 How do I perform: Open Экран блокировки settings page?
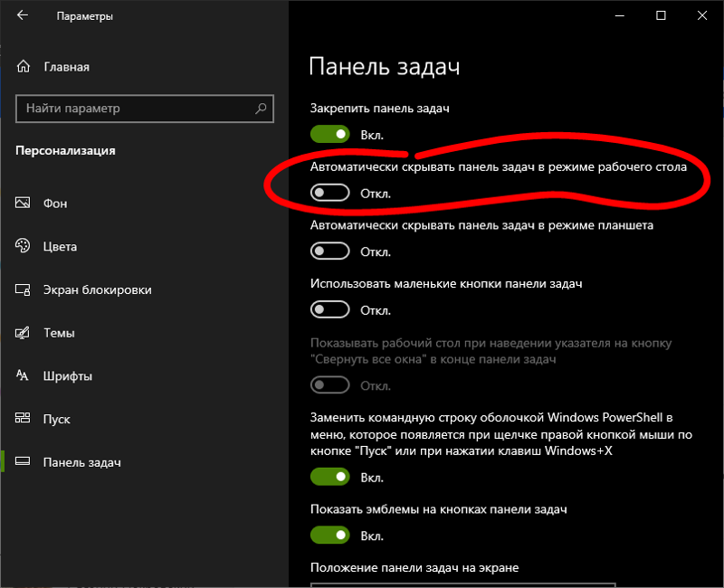[x=144, y=289]
